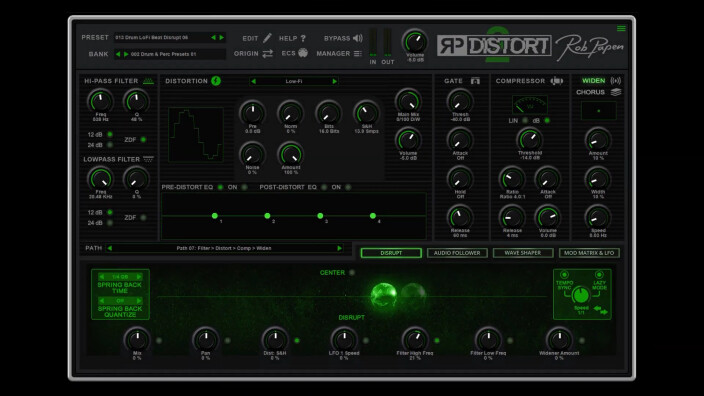This screenshot has width=704, height=396.
Task: Switch to next distortion type
Action: click(334, 81)
